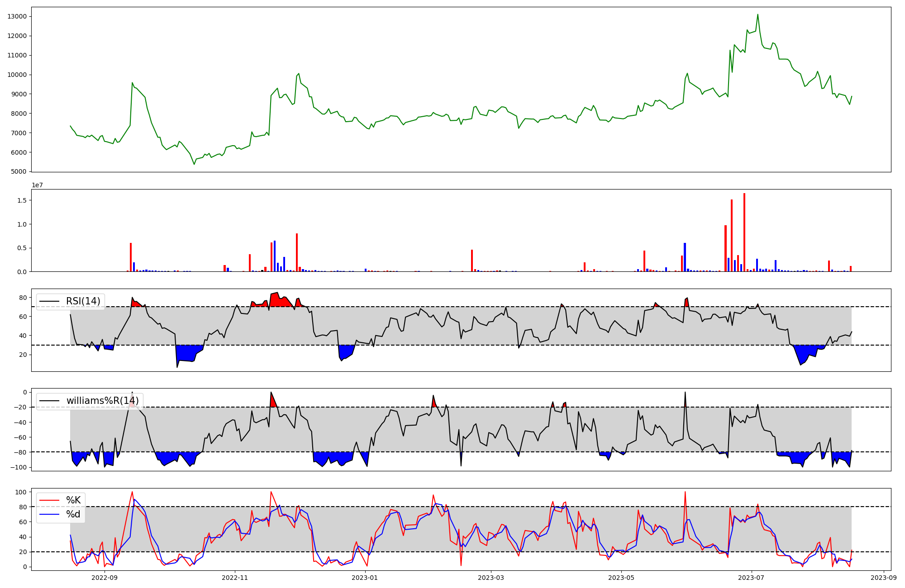Click the 2023-07 date axis label
This screenshot has width=905, height=588.
point(752,578)
